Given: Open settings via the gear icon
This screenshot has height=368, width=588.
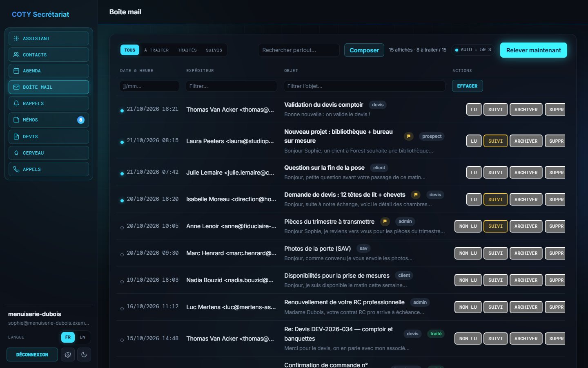Looking at the screenshot, I should [x=68, y=355].
